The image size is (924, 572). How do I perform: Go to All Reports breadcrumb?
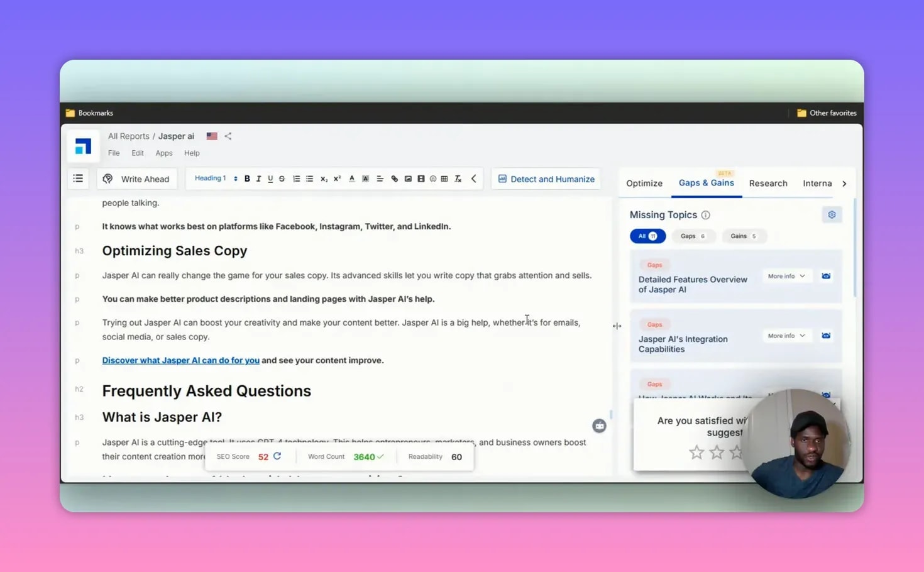click(128, 136)
